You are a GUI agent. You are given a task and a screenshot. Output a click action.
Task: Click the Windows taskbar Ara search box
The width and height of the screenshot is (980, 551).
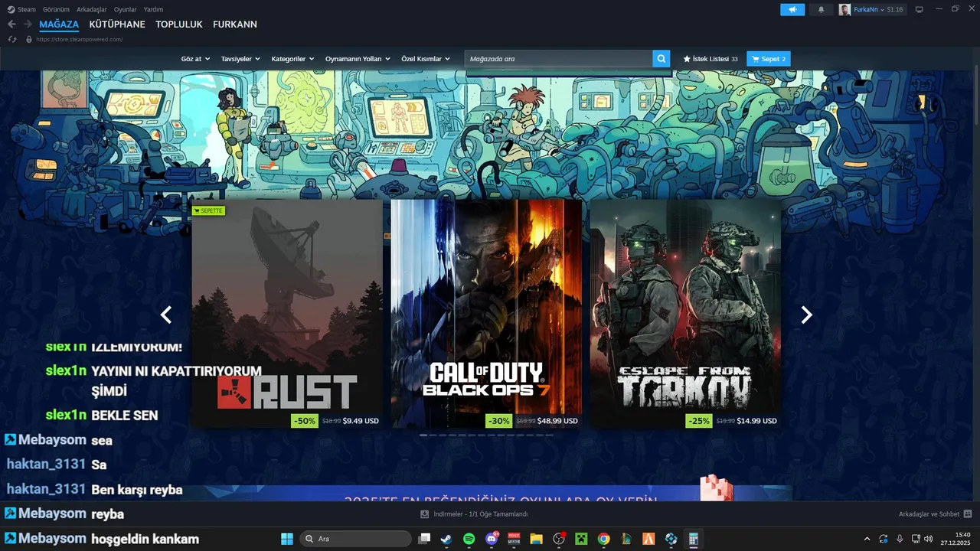(x=355, y=539)
